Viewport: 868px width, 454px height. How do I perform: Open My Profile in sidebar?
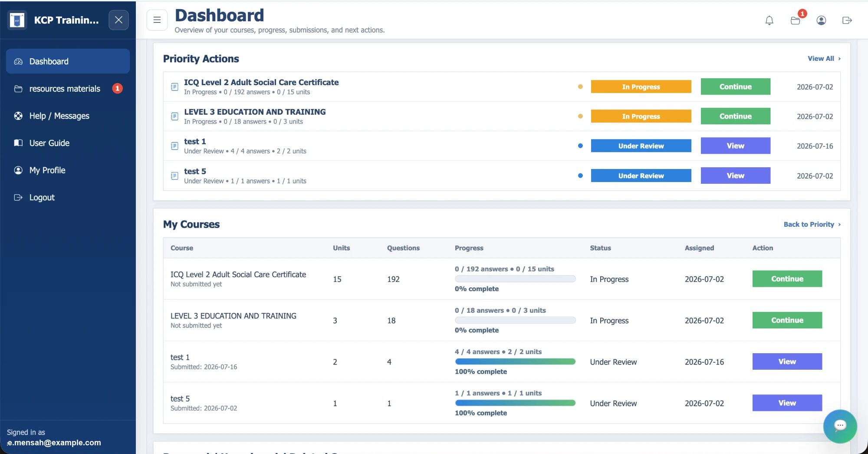point(68,170)
